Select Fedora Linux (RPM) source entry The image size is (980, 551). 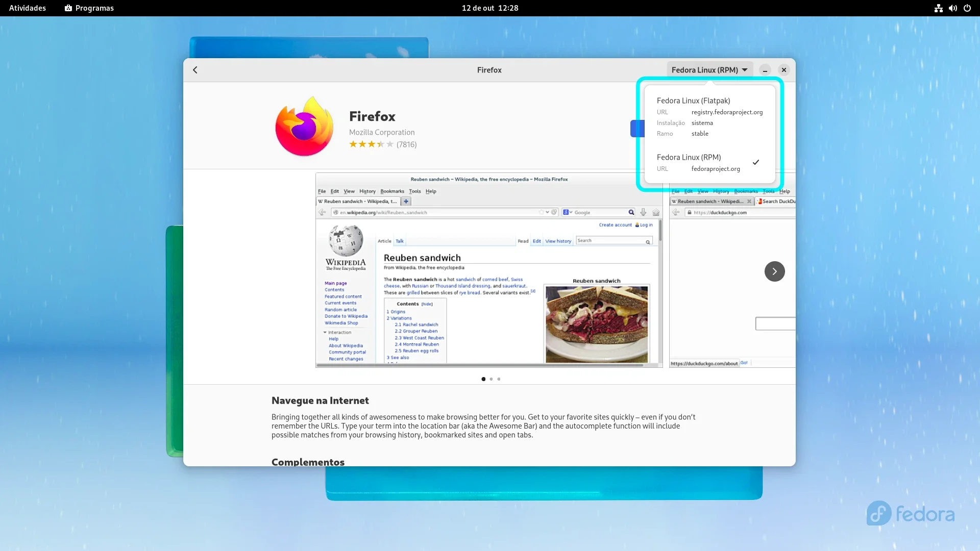[709, 163]
